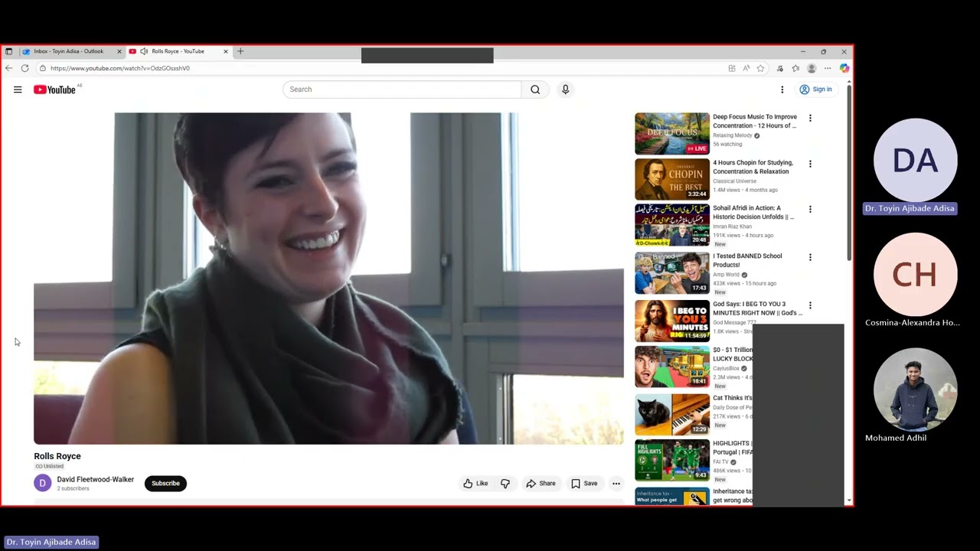Open a new browser tab

pos(240,51)
